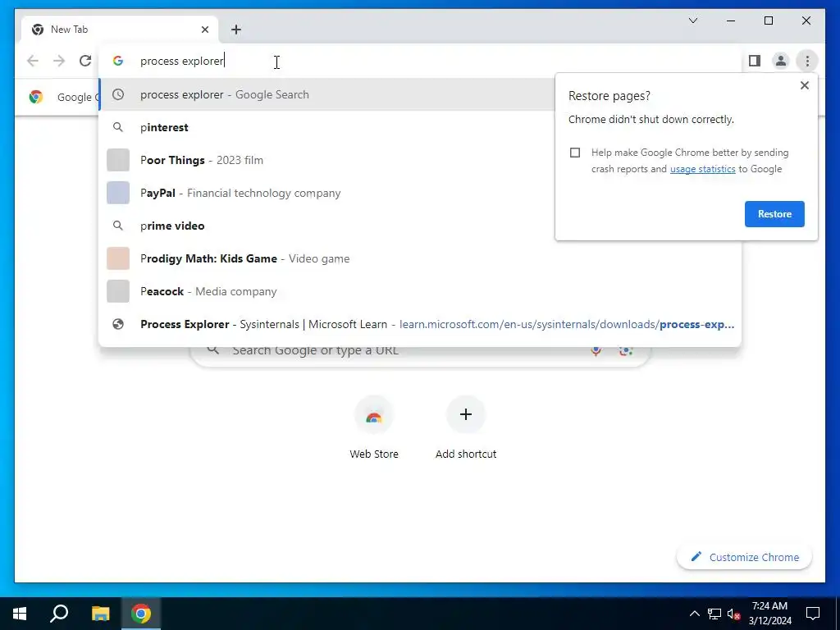Select 'process explorer - Google Search' suggestion
This screenshot has width=840, height=630.
tap(326, 94)
